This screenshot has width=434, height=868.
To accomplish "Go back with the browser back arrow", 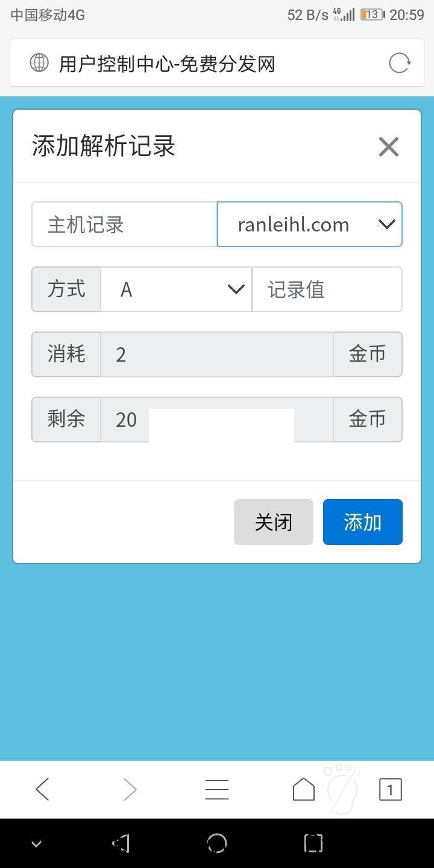I will coord(42,789).
